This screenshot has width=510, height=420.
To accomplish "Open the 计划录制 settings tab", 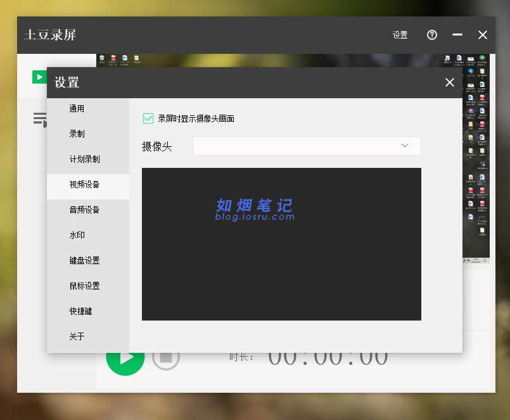I will tap(88, 159).
